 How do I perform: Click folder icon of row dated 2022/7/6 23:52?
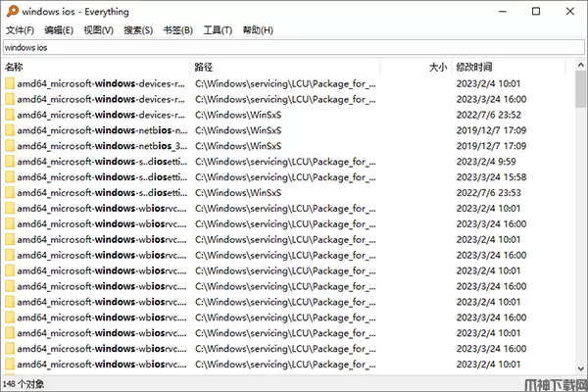pos(10,115)
